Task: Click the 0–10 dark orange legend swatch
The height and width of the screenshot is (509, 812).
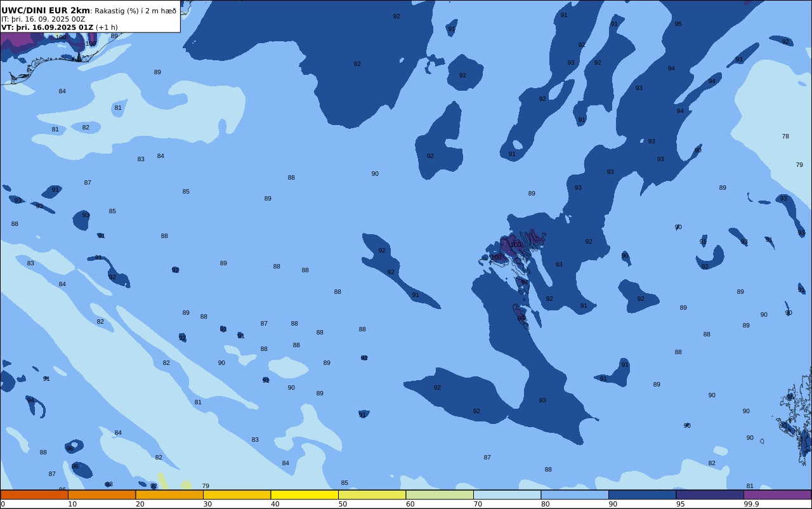Action: click(x=34, y=494)
